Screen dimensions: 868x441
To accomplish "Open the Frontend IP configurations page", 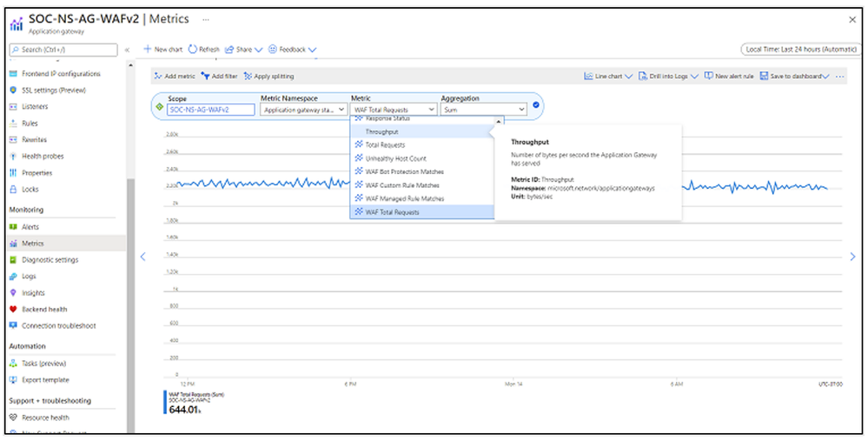I will 61,74.
